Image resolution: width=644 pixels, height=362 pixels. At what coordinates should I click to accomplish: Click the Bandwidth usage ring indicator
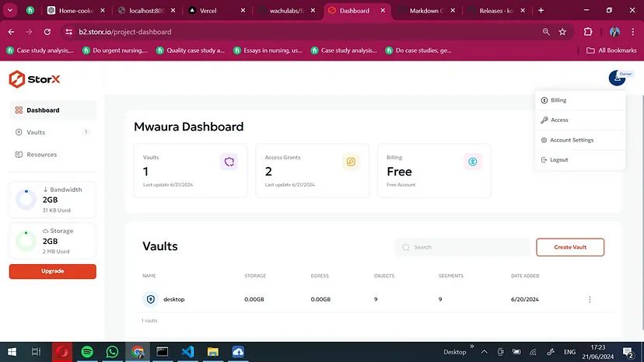tap(26, 200)
